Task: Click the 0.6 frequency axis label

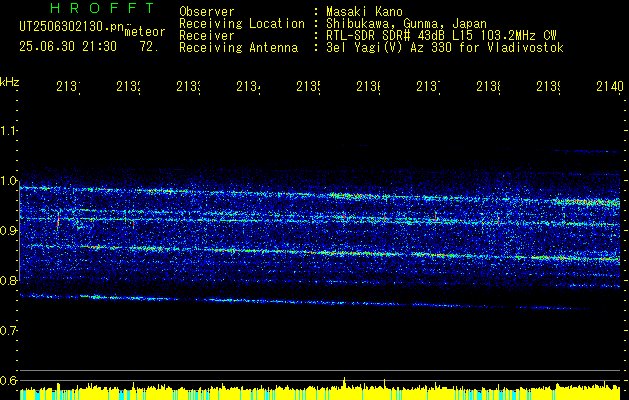Action: [x=8, y=380]
